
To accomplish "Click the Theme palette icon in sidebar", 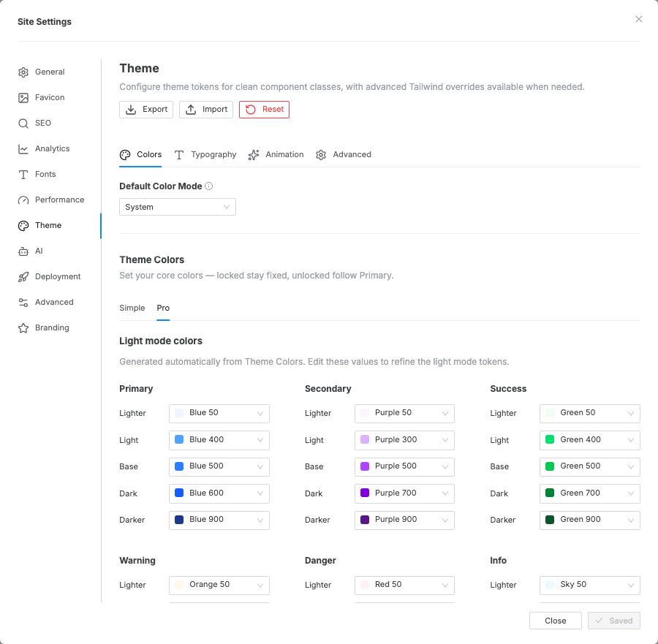I will [23, 226].
